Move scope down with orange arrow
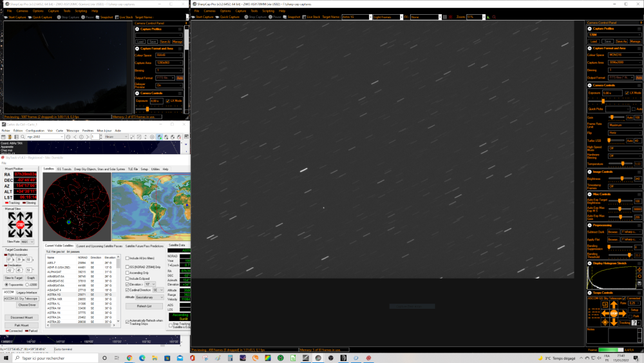The width and height of the screenshot is (644, 363). click(614, 322)
